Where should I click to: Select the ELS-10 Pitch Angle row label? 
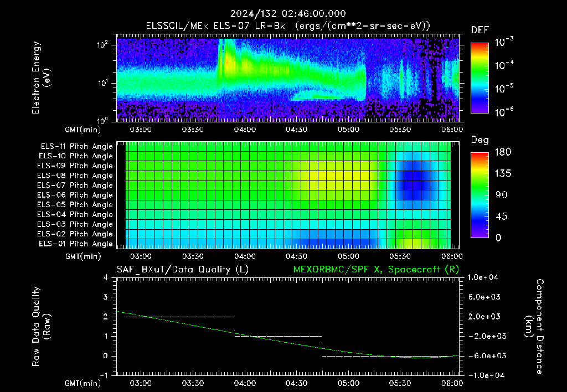[x=76, y=156]
